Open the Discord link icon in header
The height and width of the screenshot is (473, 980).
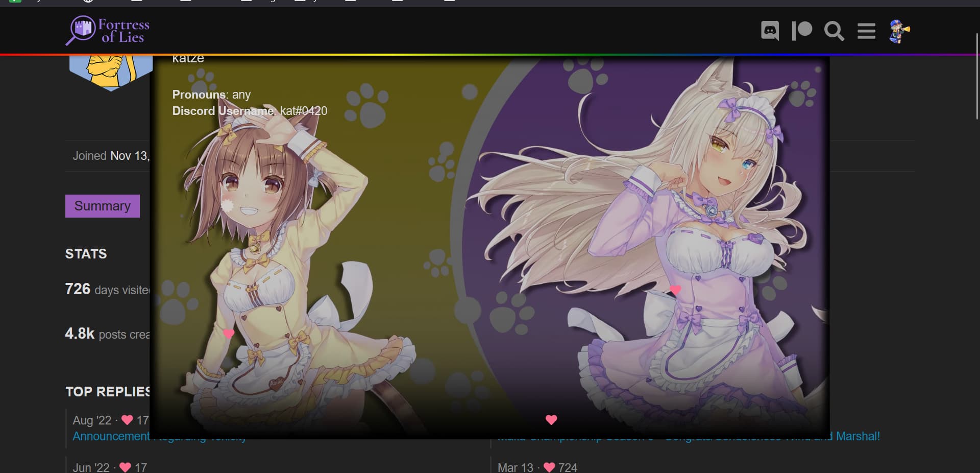tap(770, 31)
